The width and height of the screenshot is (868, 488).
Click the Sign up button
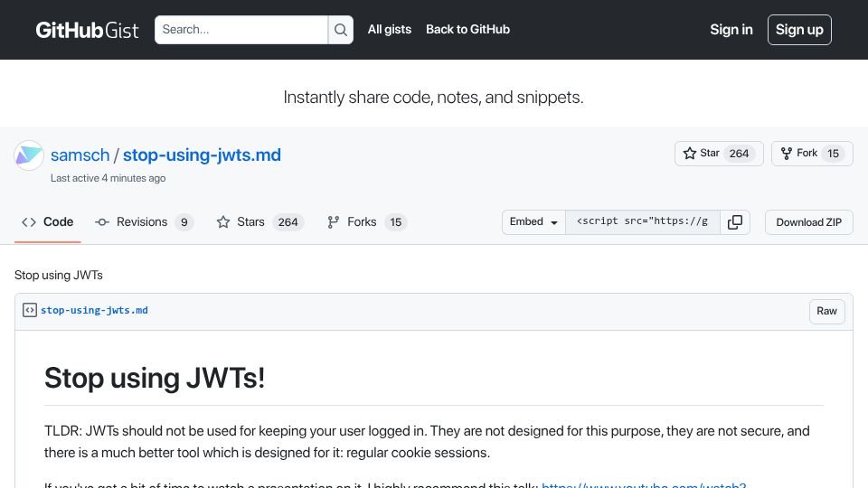799,30
